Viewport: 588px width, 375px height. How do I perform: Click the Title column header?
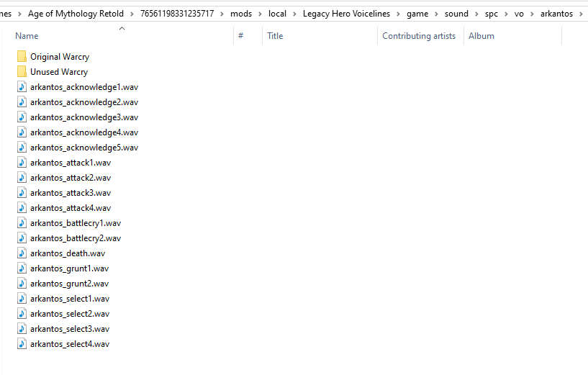[275, 36]
